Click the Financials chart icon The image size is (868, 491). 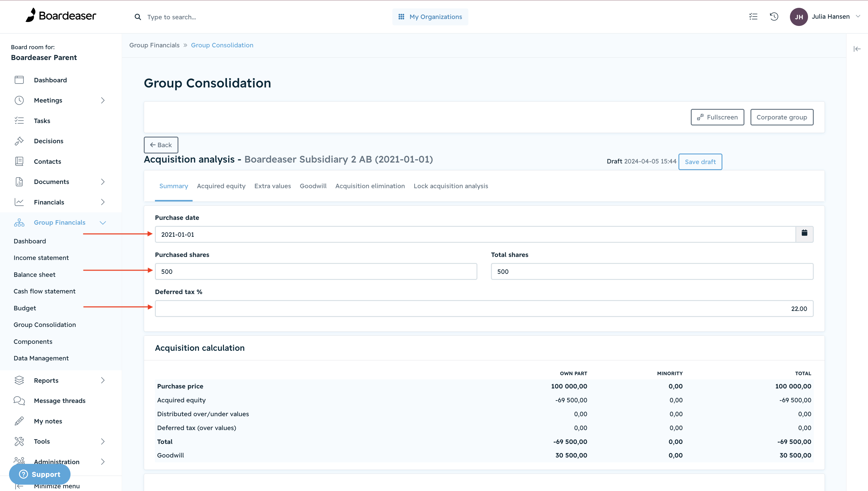[x=19, y=202]
